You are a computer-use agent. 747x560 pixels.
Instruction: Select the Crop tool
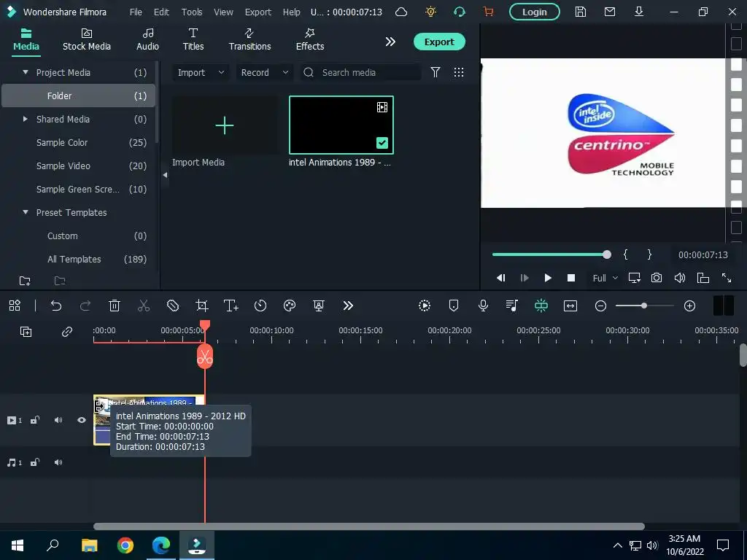(x=202, y=306)
